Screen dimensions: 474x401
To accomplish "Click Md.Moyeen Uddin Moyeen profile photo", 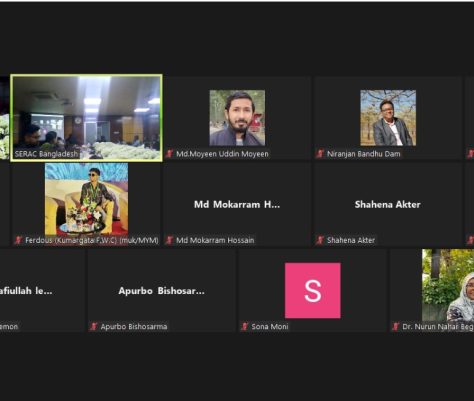I will click(237, 118).
